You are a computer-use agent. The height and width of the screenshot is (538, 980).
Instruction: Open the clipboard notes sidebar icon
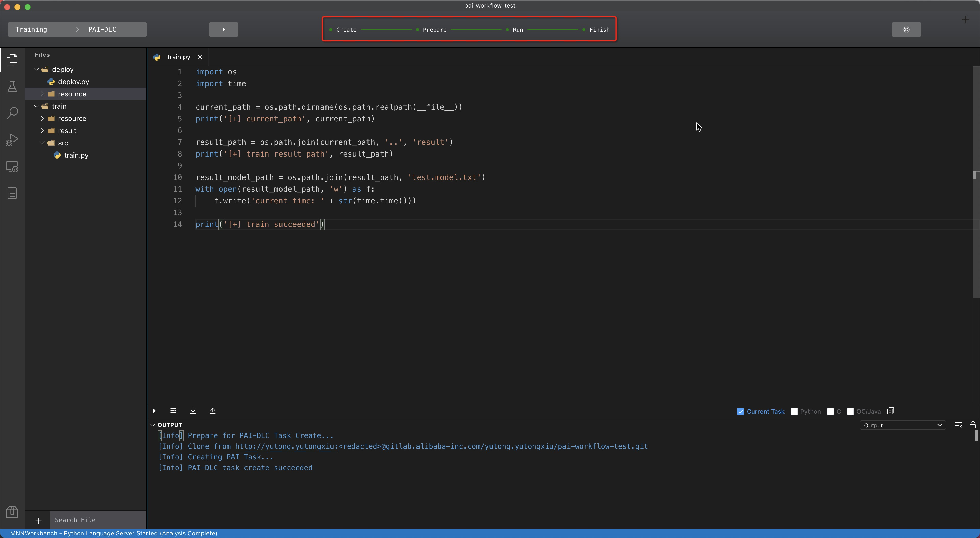click(12, 193)
